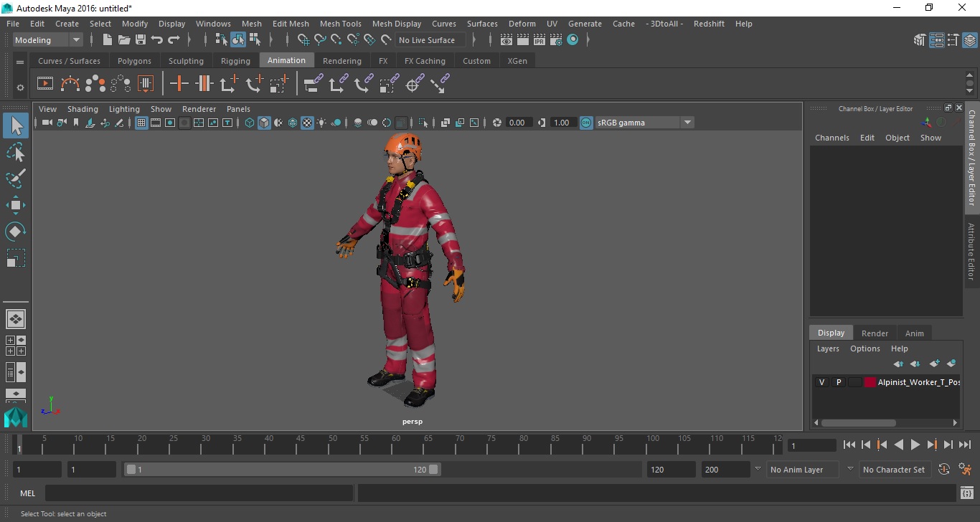Viewport: 980px width, 522px height.
Task: Toggle smooth shade all cube icon
Action: click(264, 123)
